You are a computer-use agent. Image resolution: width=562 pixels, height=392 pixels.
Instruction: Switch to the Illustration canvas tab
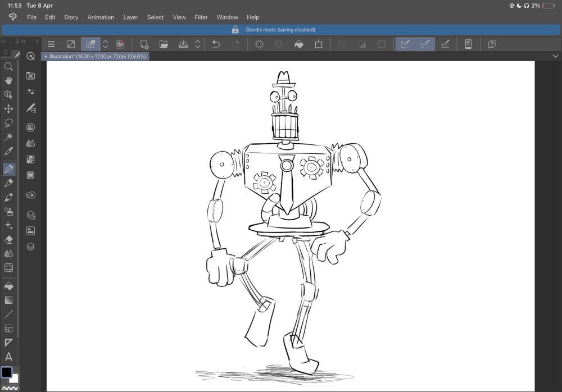[x=96, y=56]
